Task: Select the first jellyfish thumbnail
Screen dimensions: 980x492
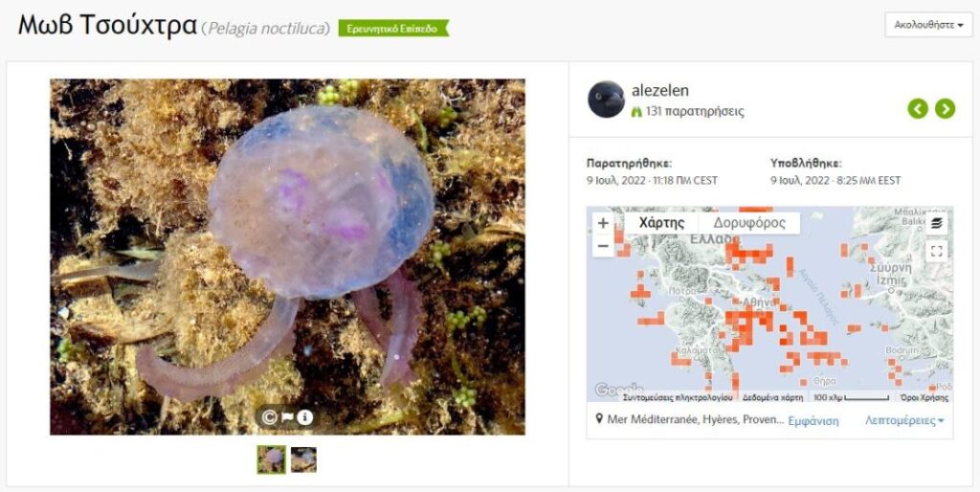Action: pos(271,459)
